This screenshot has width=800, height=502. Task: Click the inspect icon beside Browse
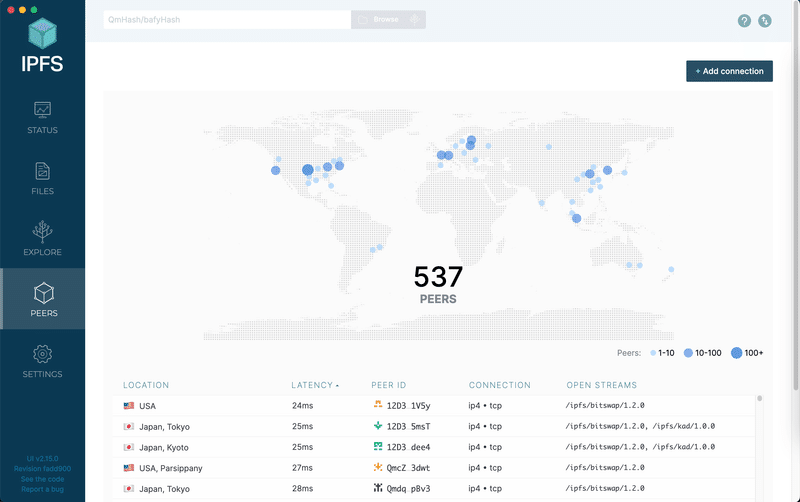415,19
